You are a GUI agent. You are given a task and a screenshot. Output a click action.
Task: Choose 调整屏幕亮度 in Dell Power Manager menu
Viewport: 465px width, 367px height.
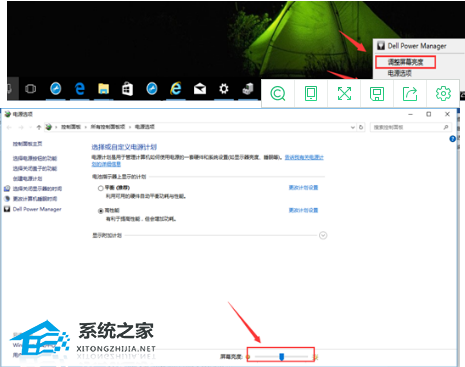pos(405,62)
